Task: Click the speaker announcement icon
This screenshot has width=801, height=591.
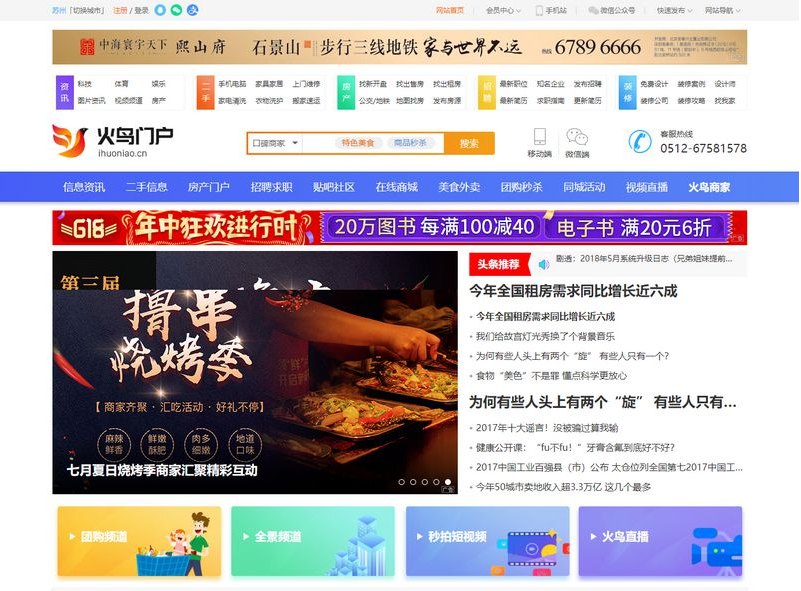Action: click(x=544, y=264)
